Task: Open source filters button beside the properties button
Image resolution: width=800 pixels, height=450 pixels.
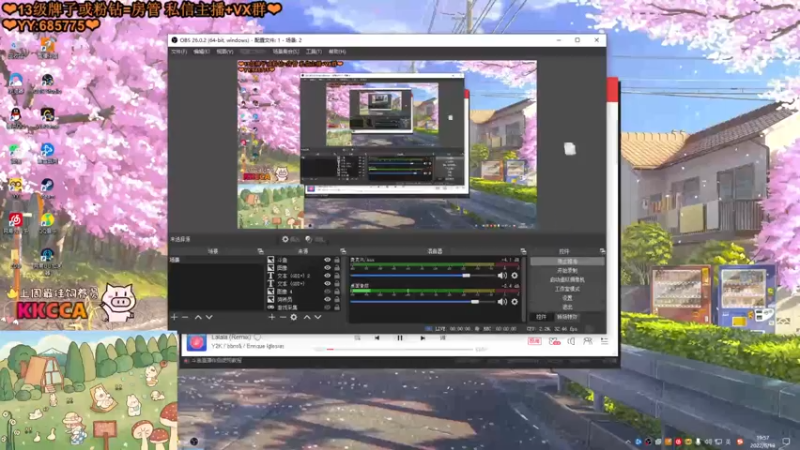Action: coord(315,239)
